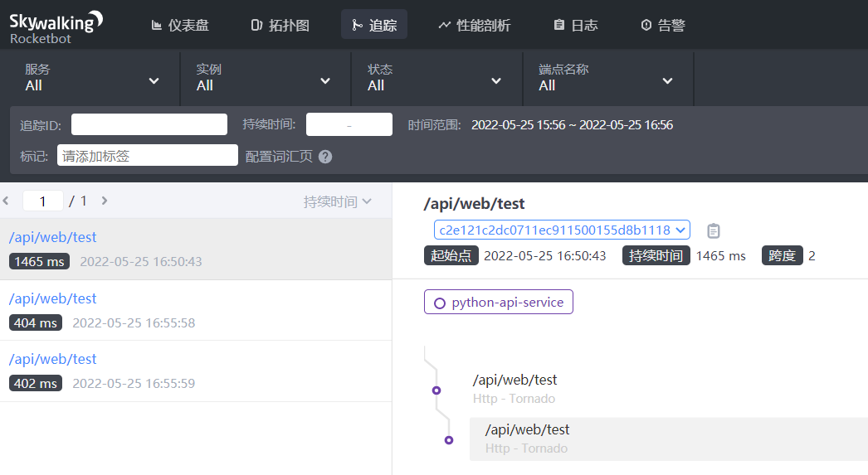Viewport: 868px width, 475px height.
Task: Open the 性能剖析 profiling tab
Action: coord(475,25)
